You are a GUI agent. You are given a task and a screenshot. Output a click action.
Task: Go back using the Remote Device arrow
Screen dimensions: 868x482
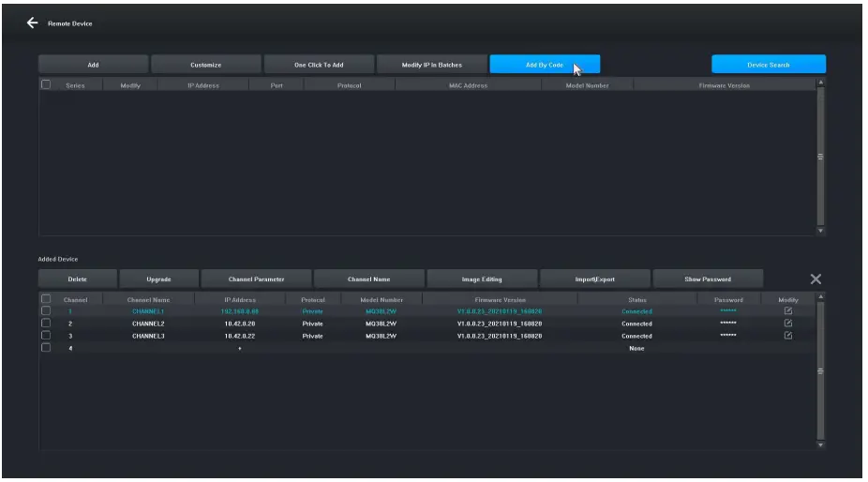click(32, 23)
